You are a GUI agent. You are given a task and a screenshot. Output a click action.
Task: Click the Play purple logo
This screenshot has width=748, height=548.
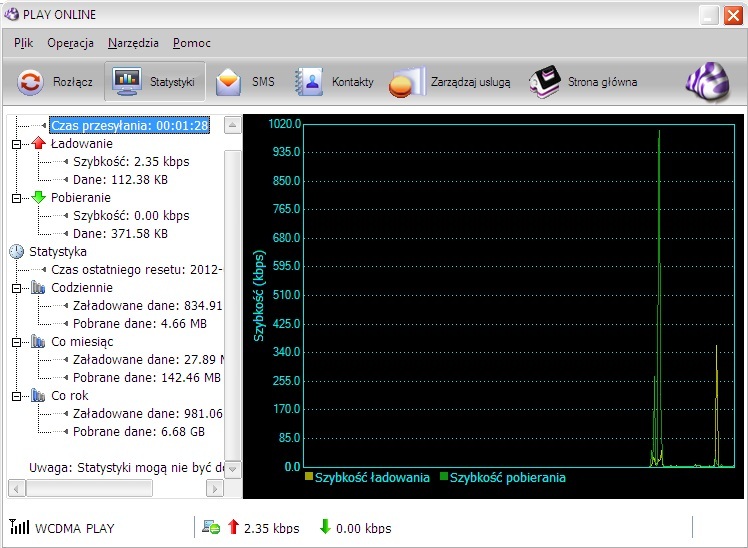coord(707,82)
